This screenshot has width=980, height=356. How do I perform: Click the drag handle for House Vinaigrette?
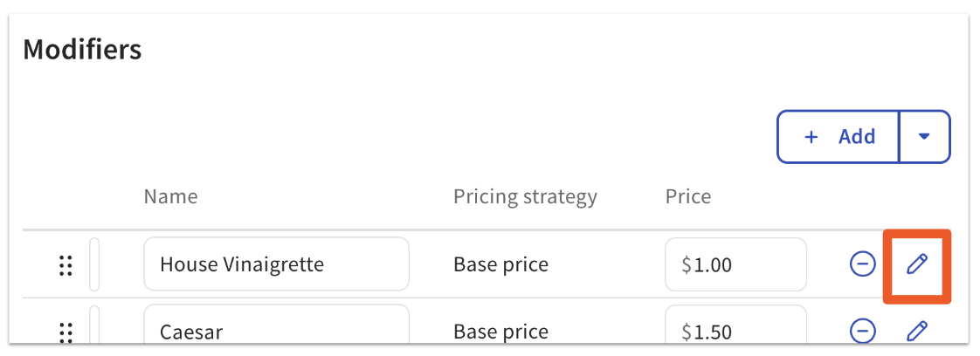[x=65, y=265]
